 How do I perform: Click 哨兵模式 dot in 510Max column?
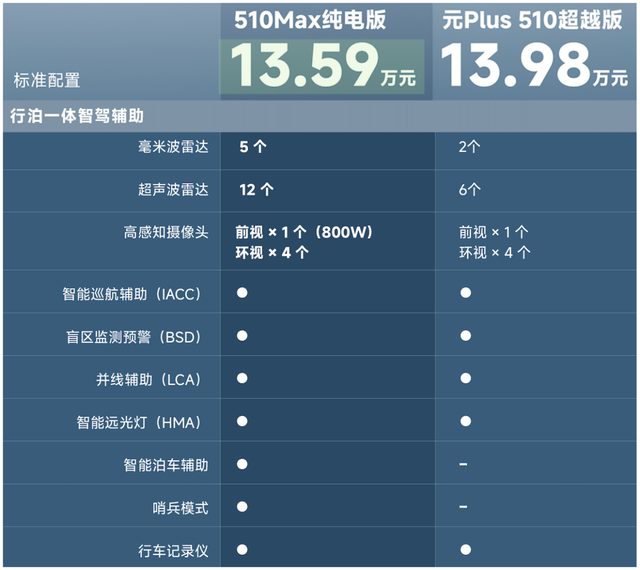[242, 507]
